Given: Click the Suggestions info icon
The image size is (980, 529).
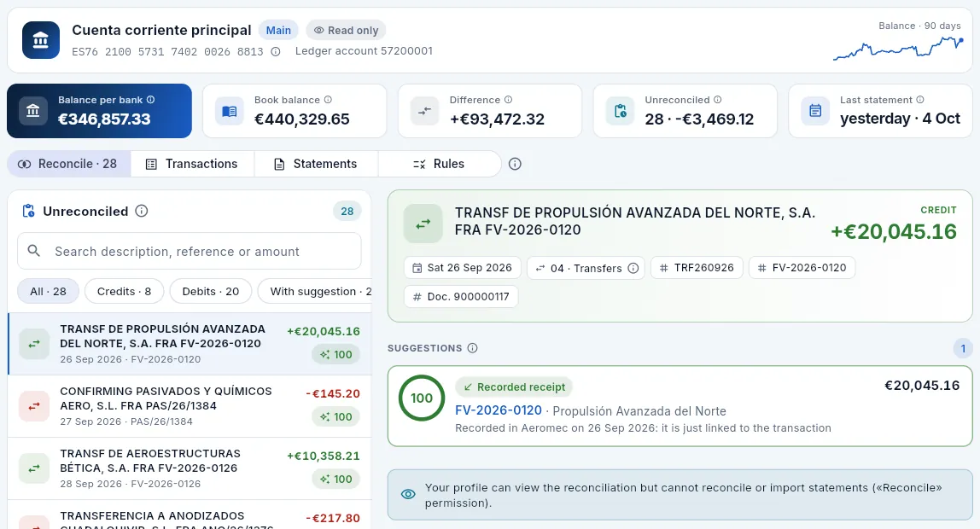Looking at the screenshot, I should pos(473,348).
